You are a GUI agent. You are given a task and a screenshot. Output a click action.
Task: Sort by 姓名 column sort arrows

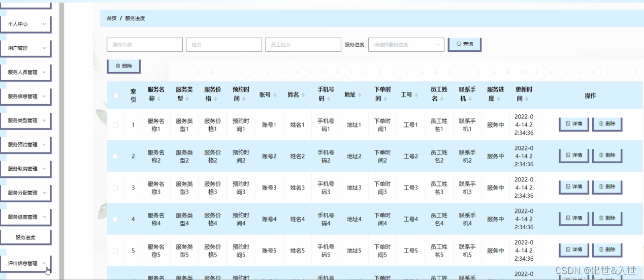(x=303, y=95)
